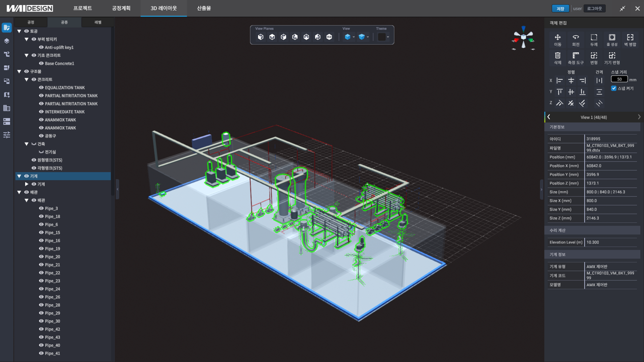Toggle visibility of INTERMEDIATE TANK
The image size is (644, 362).
pos(41,112)
